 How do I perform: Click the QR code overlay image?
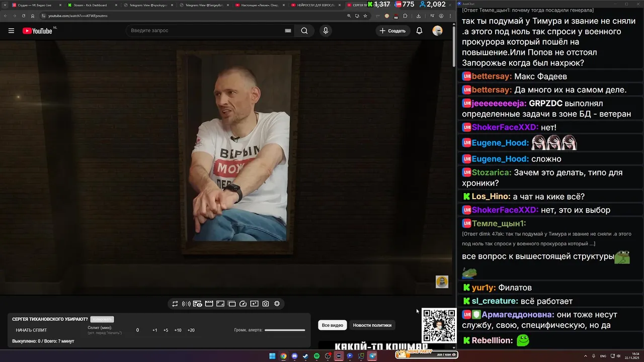(439, 325)
